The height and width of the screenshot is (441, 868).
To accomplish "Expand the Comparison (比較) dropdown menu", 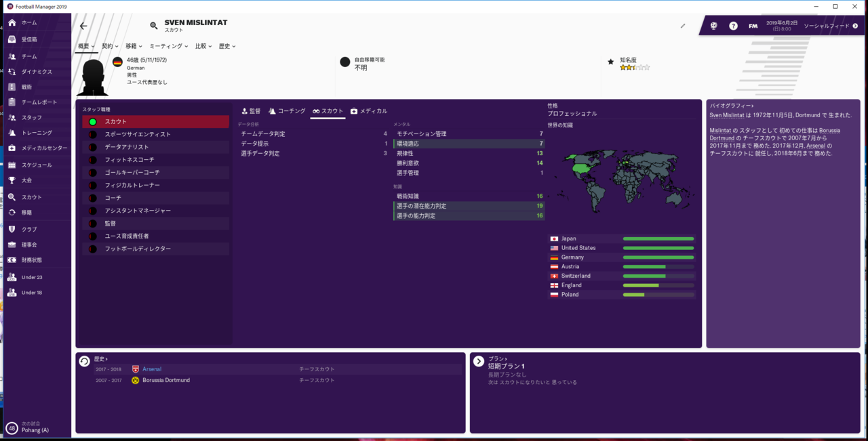I will [x=203, y=46].
